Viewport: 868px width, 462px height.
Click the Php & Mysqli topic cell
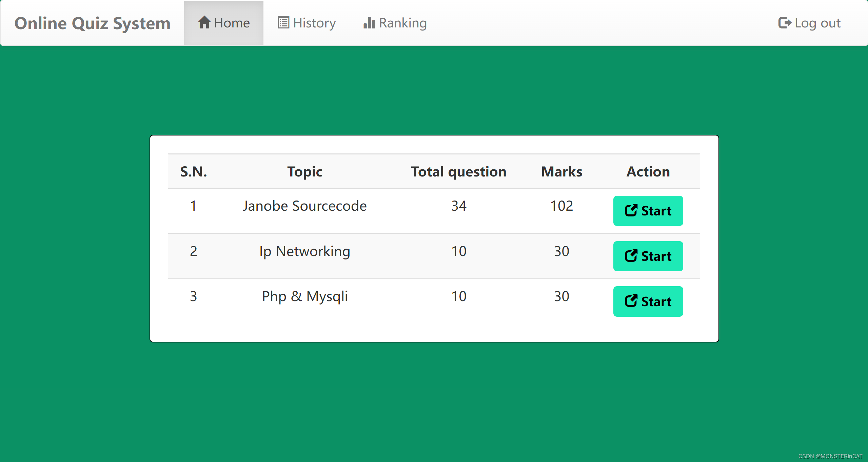point(305,296)
